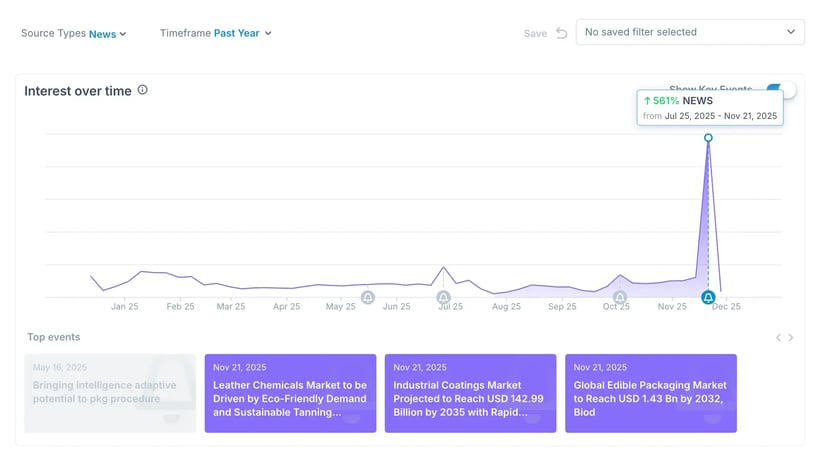Image resolution: width=822 pixels, height=463 pixels.
Task: Click the Interest over time title
Action: [78, 91]
